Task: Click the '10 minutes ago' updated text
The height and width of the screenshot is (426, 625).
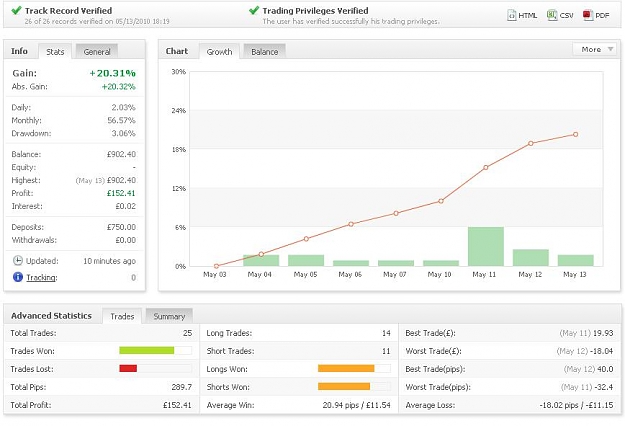Action: pos(109,261)
